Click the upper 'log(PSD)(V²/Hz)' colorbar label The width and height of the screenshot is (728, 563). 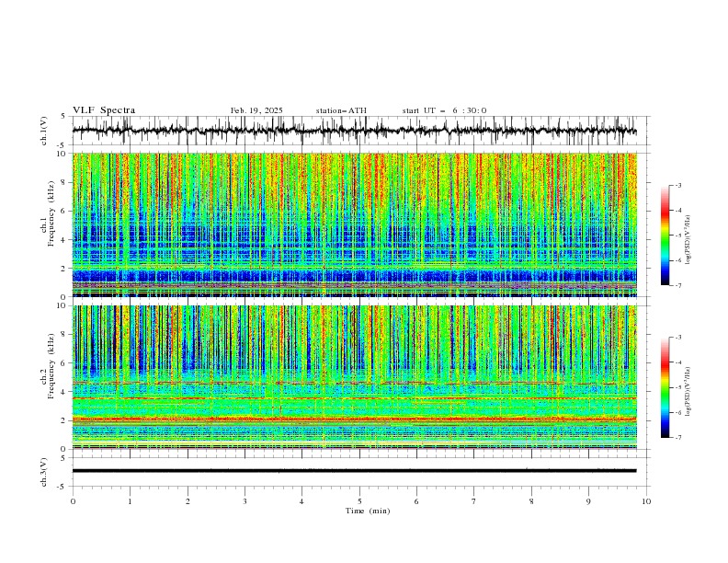pyautogui.click(x=688, y=239)
